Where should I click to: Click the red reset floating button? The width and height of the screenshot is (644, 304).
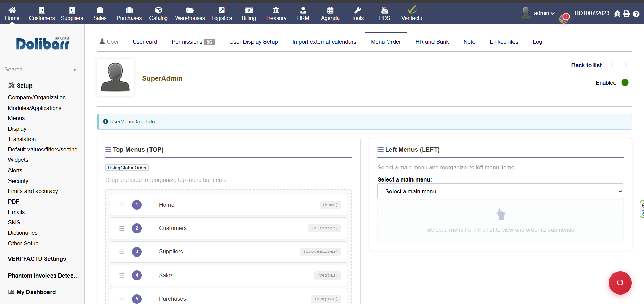620,283
